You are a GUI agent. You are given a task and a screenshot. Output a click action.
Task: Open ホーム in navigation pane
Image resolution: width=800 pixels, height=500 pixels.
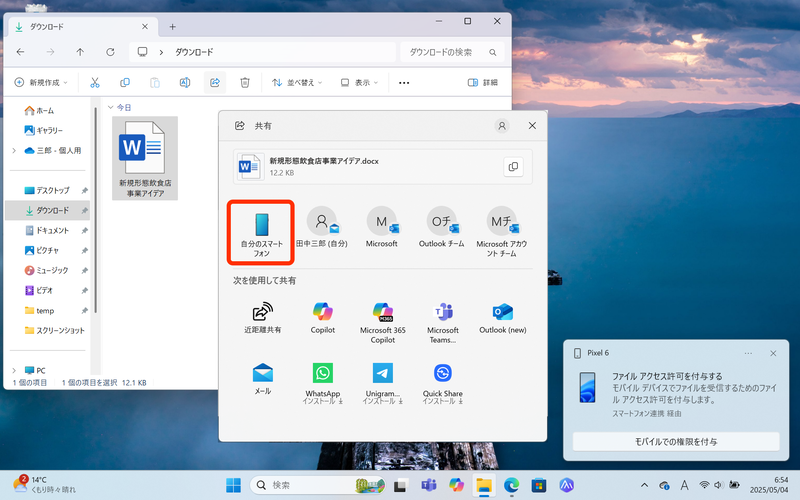(x=40, y=110)
